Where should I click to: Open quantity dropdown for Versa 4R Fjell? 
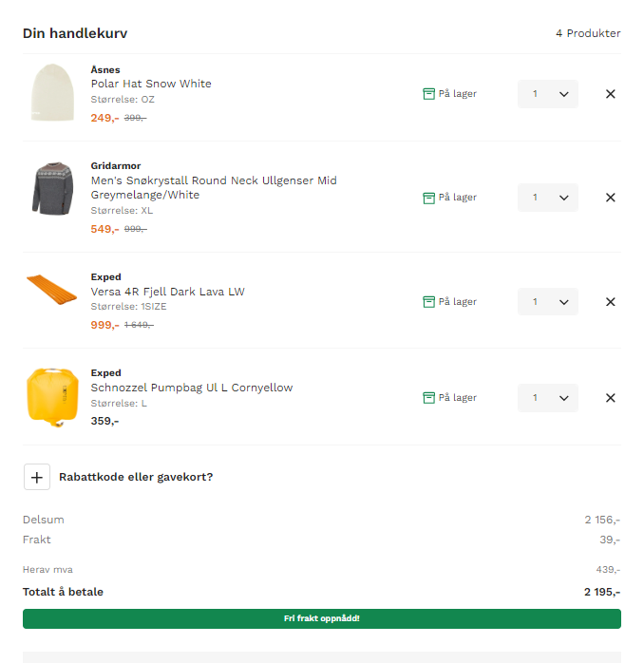pyautogui.click(x=548, y=302)
